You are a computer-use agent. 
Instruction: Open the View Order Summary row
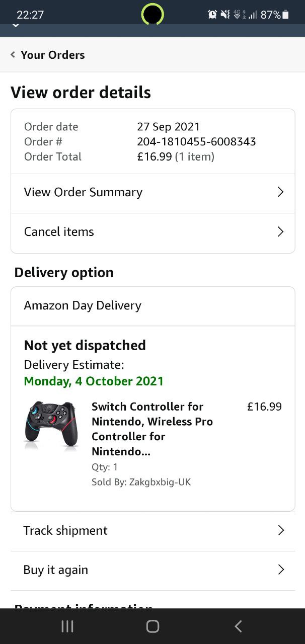(84, 192)
